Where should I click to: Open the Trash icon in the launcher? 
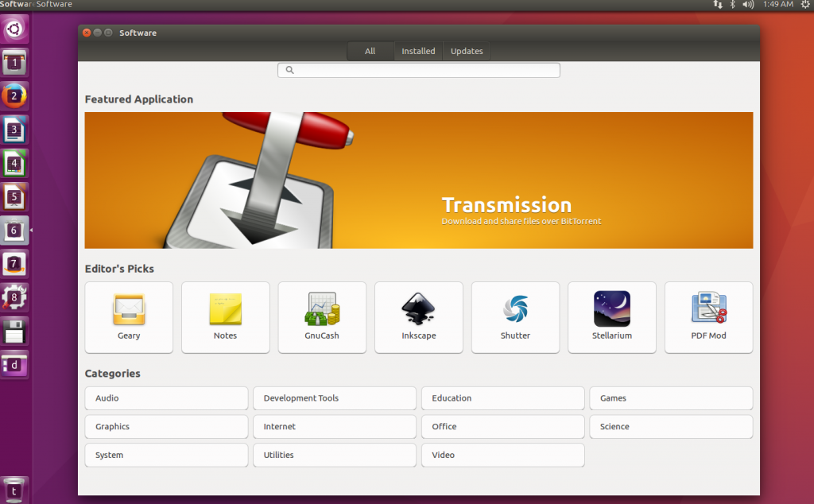click(15, 489)
